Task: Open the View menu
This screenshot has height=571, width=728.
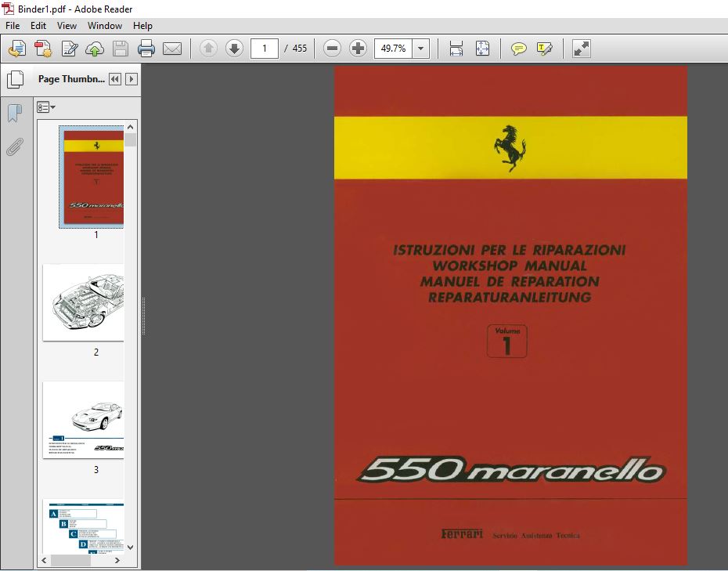Action: (x=67, y=26)
